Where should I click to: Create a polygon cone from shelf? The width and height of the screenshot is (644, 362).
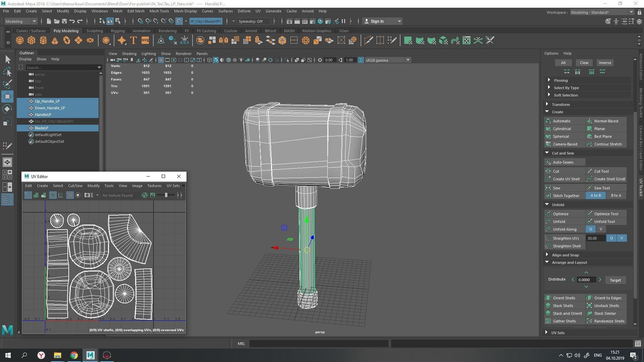point(55,41)
